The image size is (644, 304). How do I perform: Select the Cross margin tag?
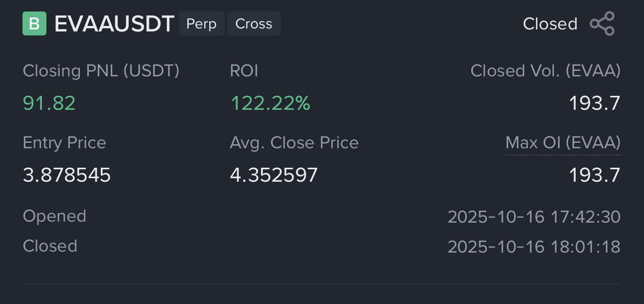click(x=254, y=23)
